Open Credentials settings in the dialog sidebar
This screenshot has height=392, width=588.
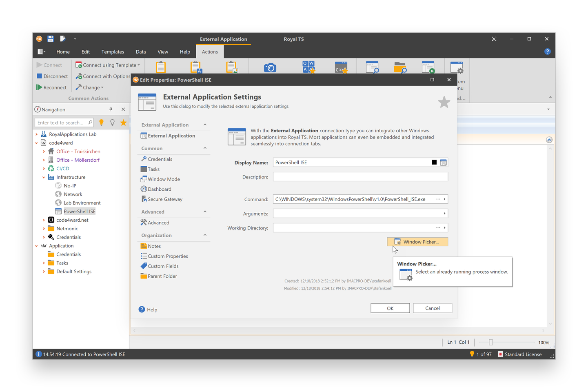160,159
